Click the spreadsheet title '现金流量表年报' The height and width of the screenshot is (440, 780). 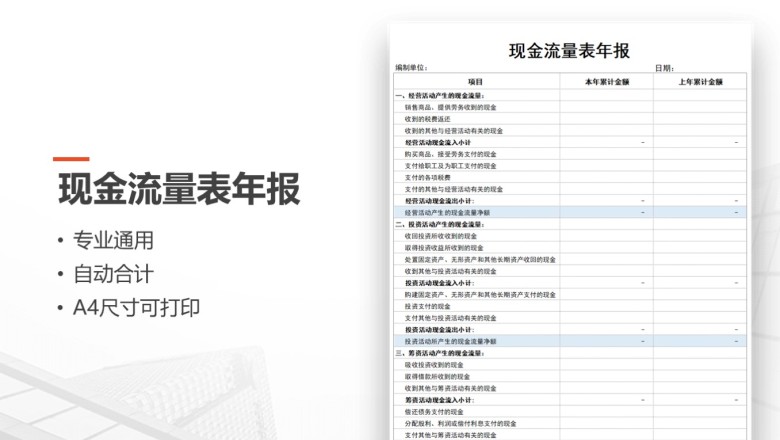point(570,51)
